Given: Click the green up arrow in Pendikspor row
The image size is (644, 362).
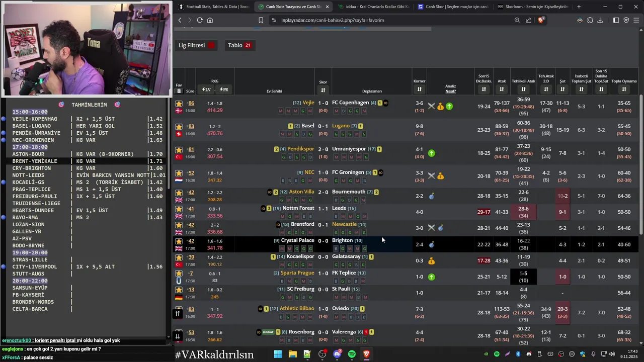Looking at the screenshot, I should [431, 153].
